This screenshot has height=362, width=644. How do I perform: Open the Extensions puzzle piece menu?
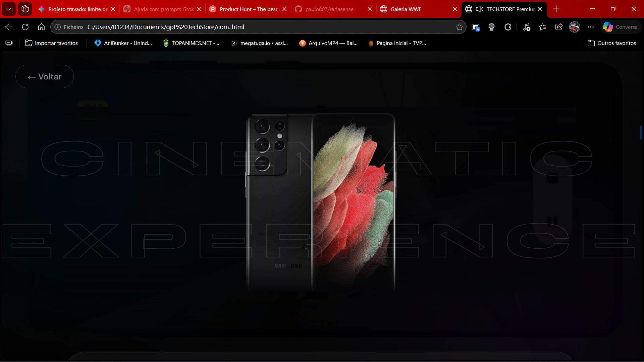point(508,27)
